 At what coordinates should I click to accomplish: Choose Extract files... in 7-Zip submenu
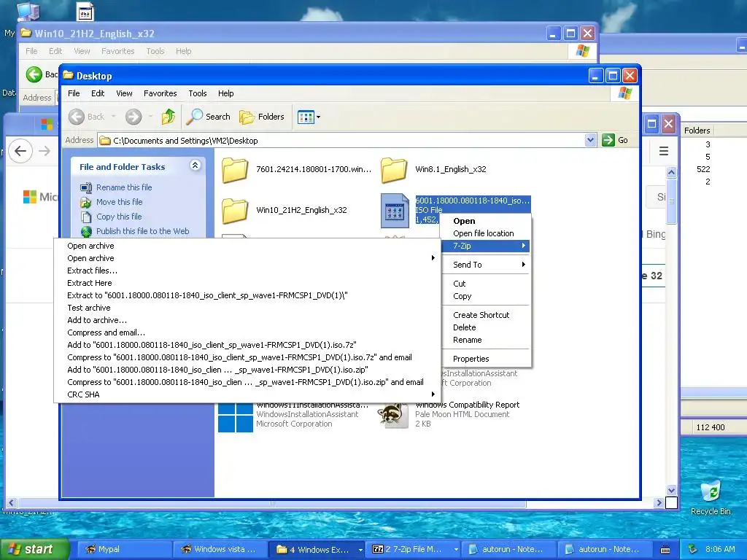(247, 271)
